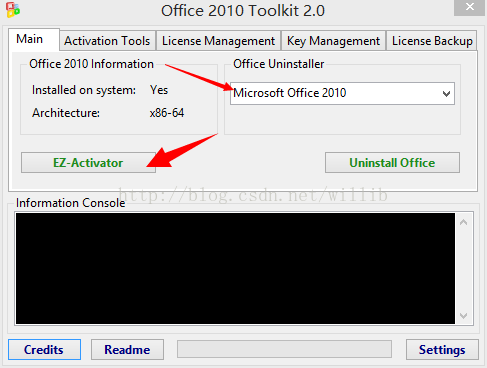Expand the Microsoft Office 2010 uninstaller dropdown
Screen dimensions: 487x368
(342, 93)
